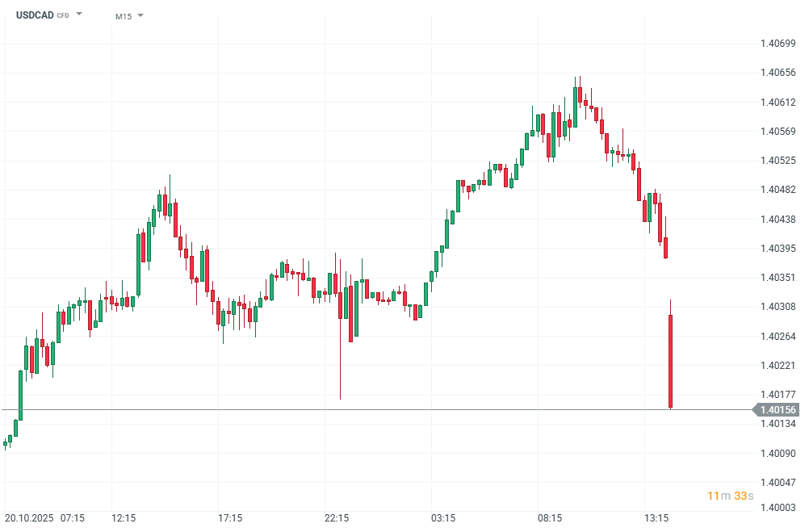The height and width of the screenshot is (532, 809).
Task: Click the 22:15 time axis label
Action: point(337,517)
